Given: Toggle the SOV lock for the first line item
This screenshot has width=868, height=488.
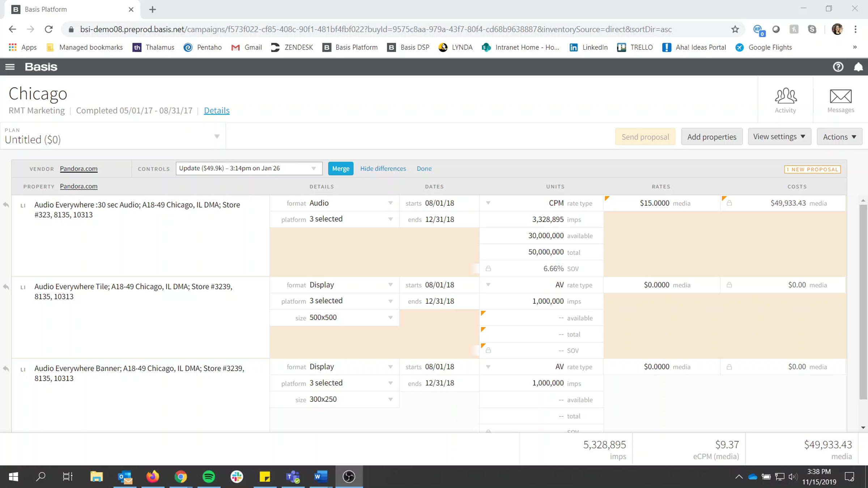Looking at the screenshot, I should click(x=488, y=269).
